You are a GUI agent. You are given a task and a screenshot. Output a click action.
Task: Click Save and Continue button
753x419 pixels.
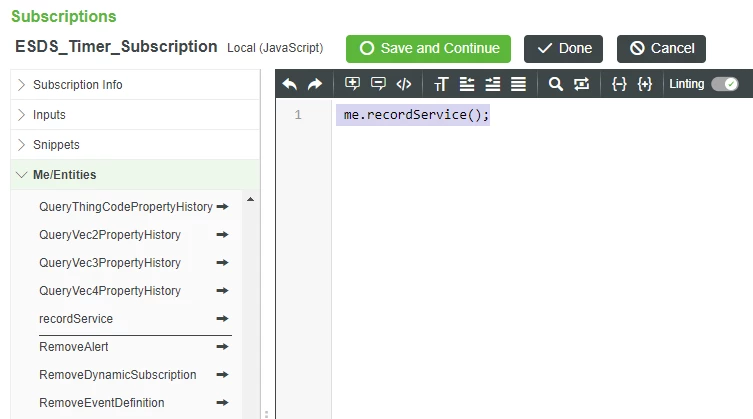pyautogui.click(x=428, y=49)
